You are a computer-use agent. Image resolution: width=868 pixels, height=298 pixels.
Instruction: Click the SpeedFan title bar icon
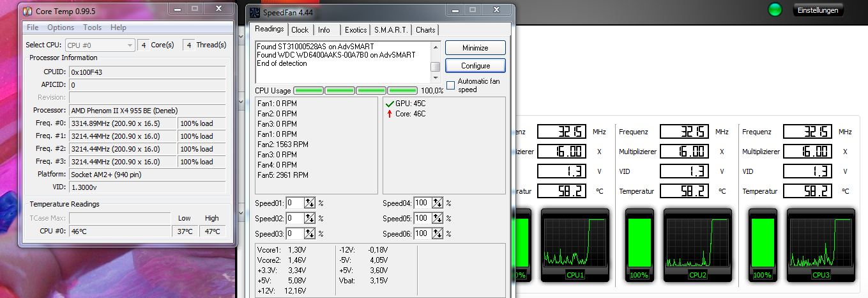254,12
